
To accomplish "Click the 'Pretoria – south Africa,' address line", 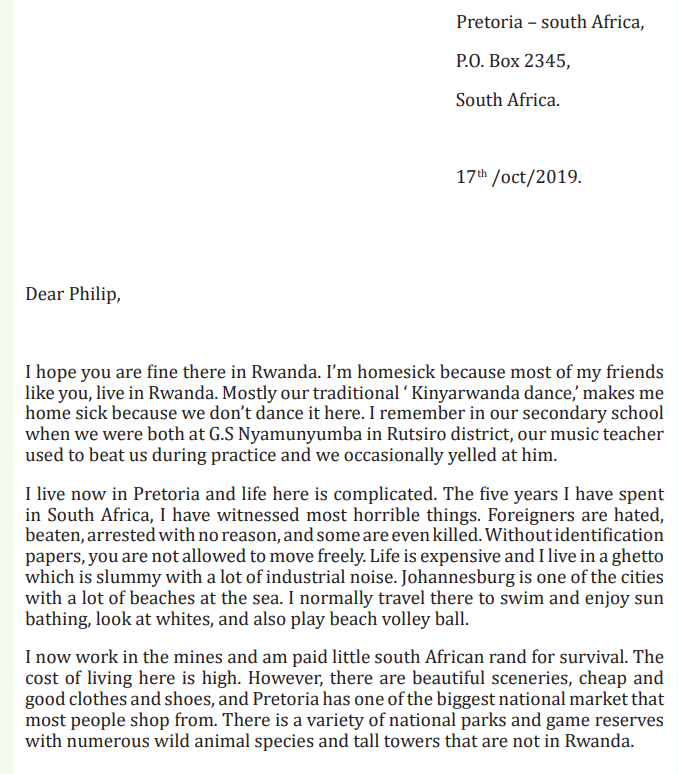I will [550, 22].
